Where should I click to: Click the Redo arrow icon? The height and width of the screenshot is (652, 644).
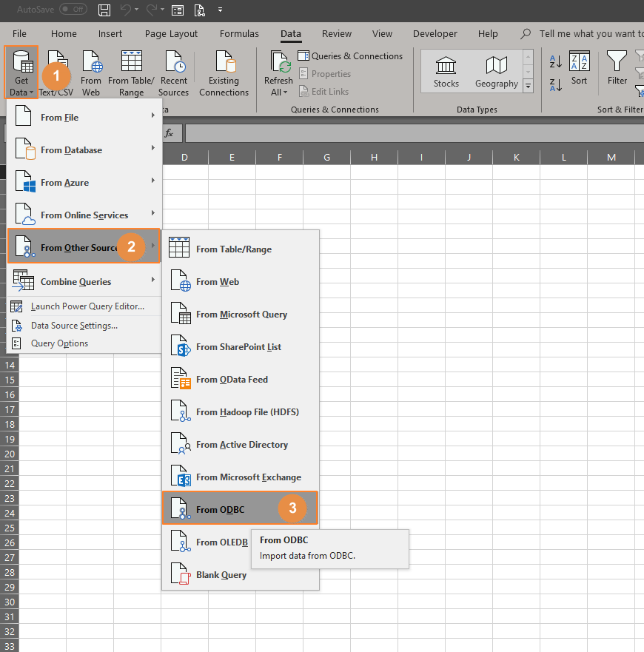152,10
